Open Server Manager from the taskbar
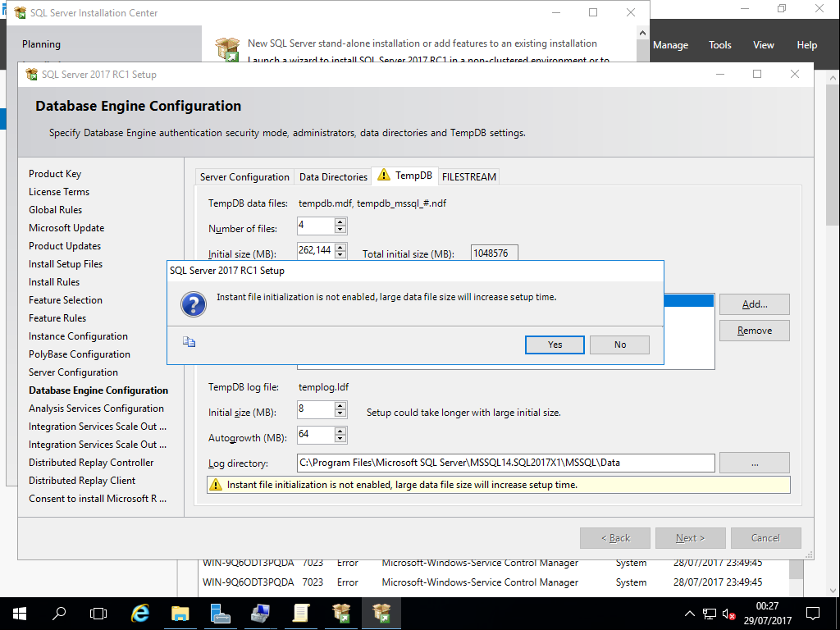 pyautogui.click(x=220, y=613)
